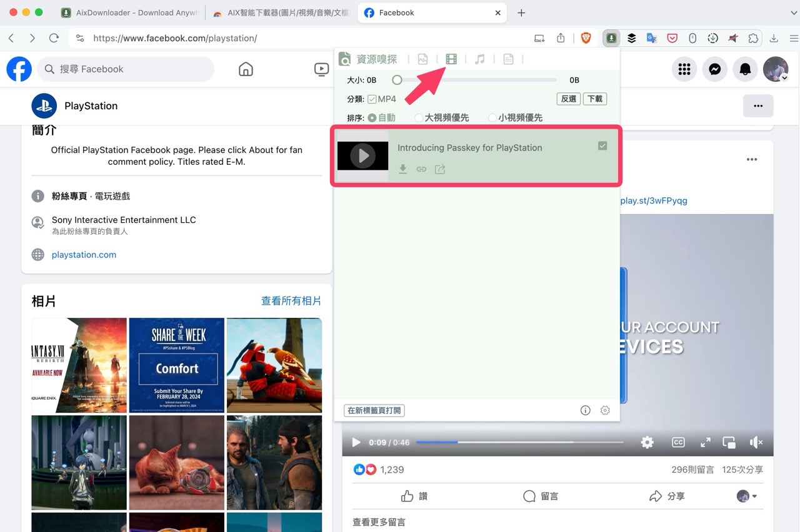Seek on the Facebook video progress bar

pos(520,442)
